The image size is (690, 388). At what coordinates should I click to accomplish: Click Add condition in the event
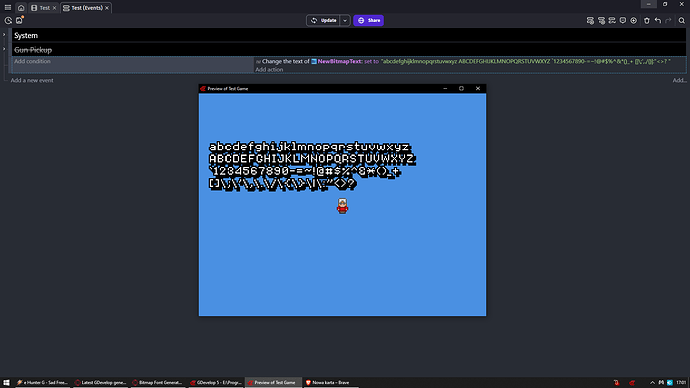click(x=32, y=61)
